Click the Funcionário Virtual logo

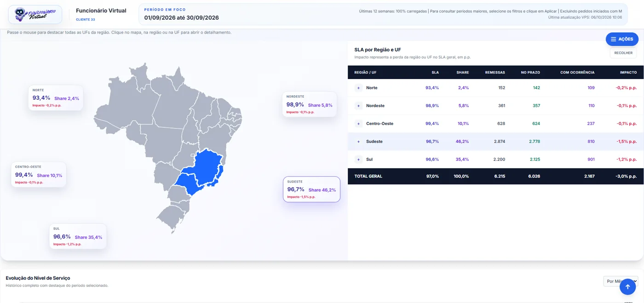tap(35, 14)
